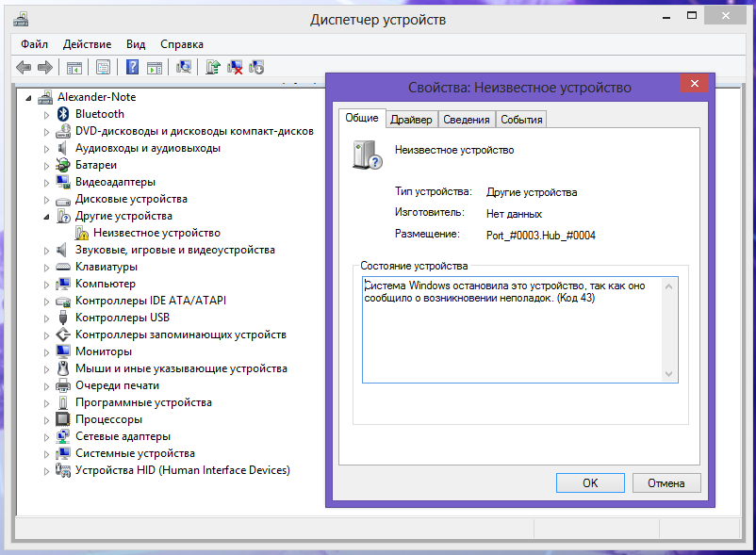Open the Файл menu
Screen dimensions: 756x555
click(x=34, y=44)
